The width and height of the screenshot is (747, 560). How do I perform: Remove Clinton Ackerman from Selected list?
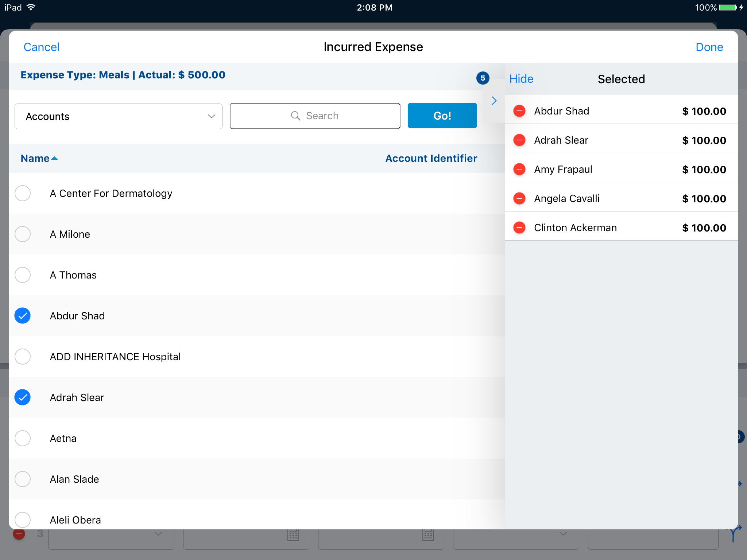[x=519, y=227]
